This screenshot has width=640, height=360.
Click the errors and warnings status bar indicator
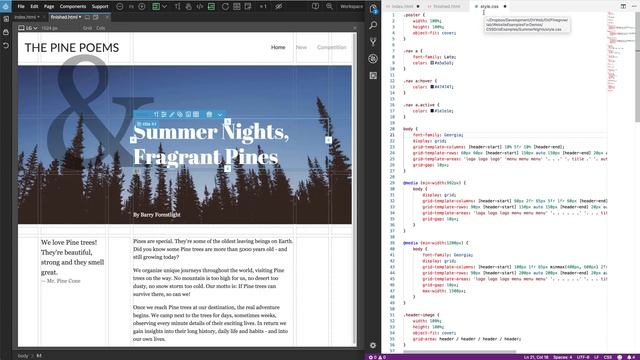[x=377, y=357]
